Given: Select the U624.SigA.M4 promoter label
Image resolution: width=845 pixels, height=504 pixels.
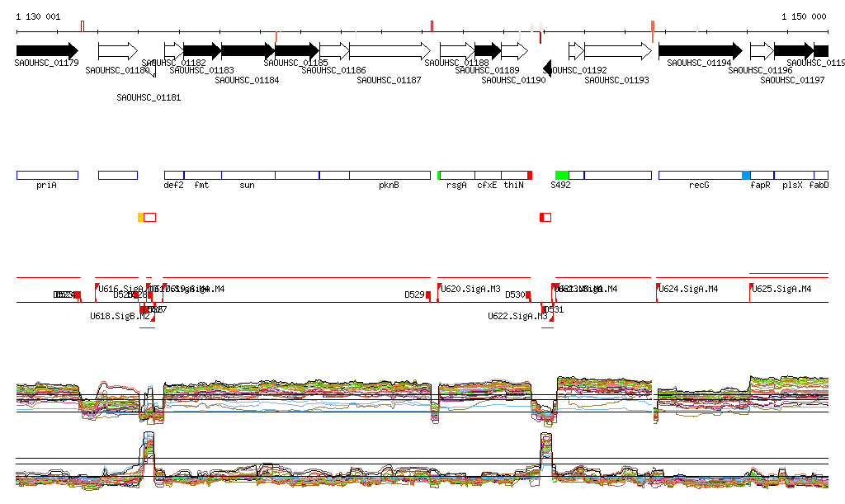Looking at the screenshot, I should [688, 289].
